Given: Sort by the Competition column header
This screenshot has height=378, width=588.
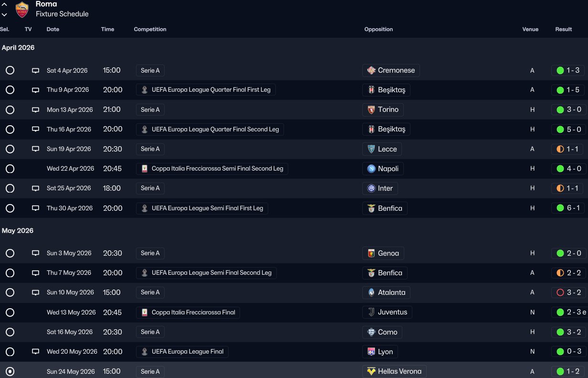Looking at the screenshot, I should coord(150,29).
